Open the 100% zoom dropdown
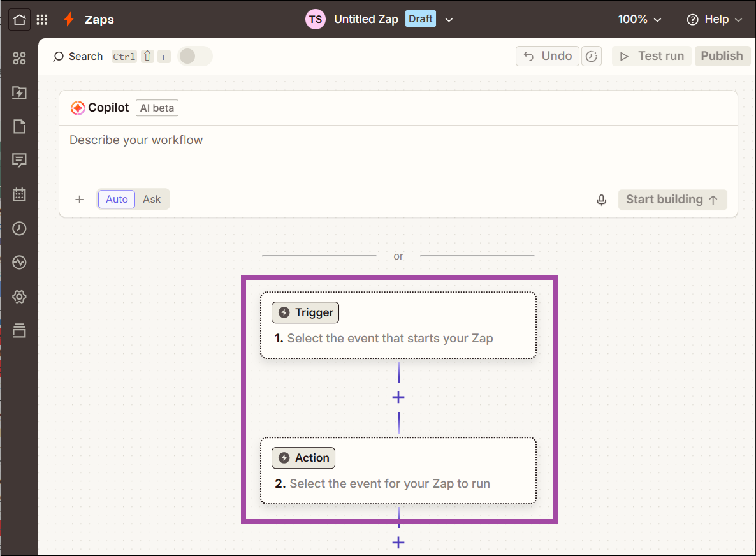The width and height of the screenshot is (756, 556). tap(639, 19)
